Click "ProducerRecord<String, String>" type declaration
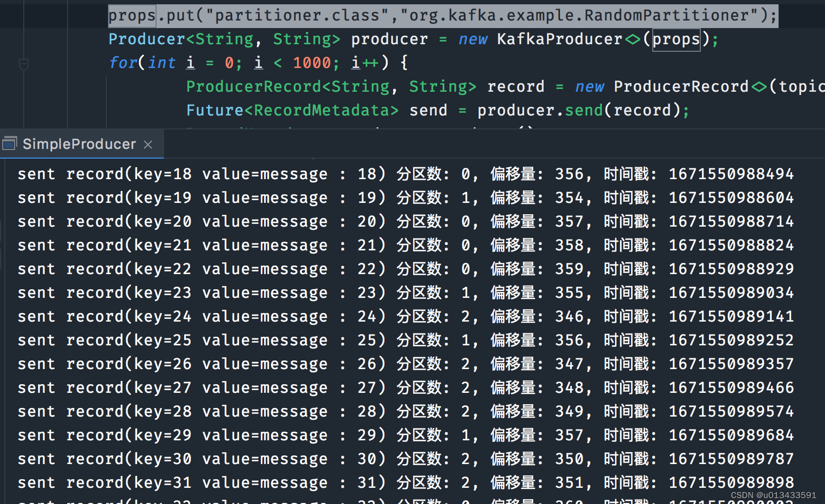 332,86
